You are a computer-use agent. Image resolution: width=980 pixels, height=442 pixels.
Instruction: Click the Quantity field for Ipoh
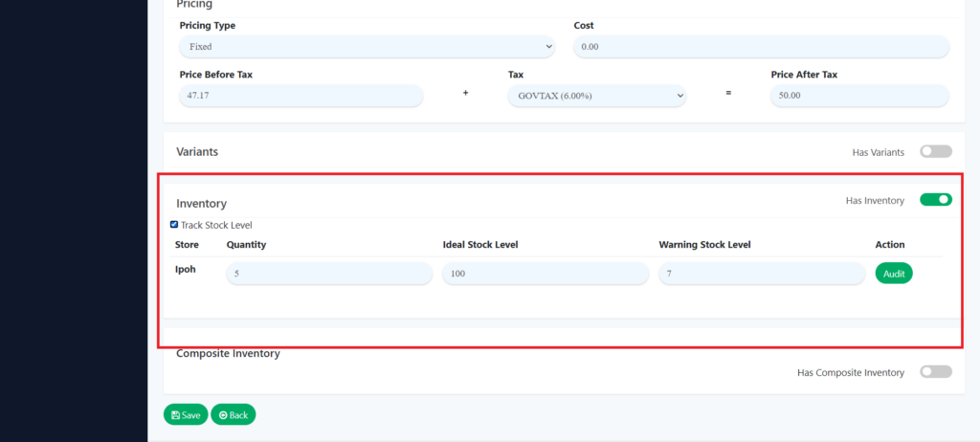[x=329, y=274]
